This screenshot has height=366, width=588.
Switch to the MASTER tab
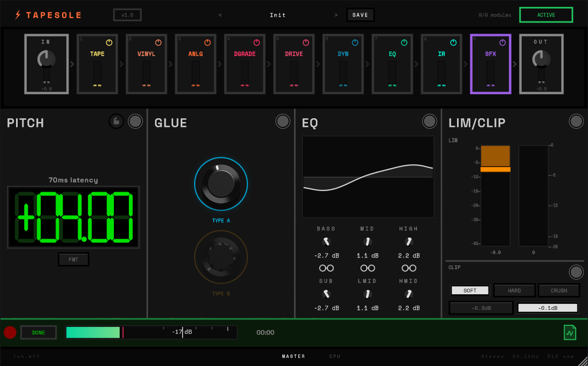pos(293,356)
